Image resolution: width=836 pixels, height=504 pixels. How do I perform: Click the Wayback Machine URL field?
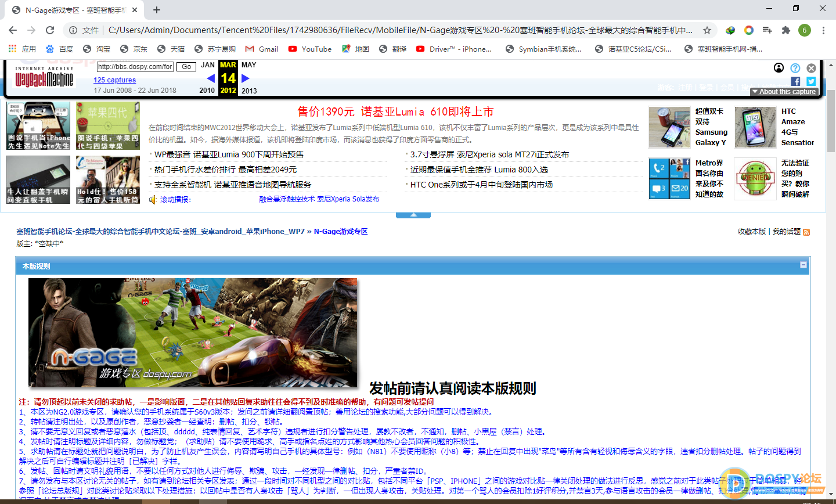(x=135, y=67)
